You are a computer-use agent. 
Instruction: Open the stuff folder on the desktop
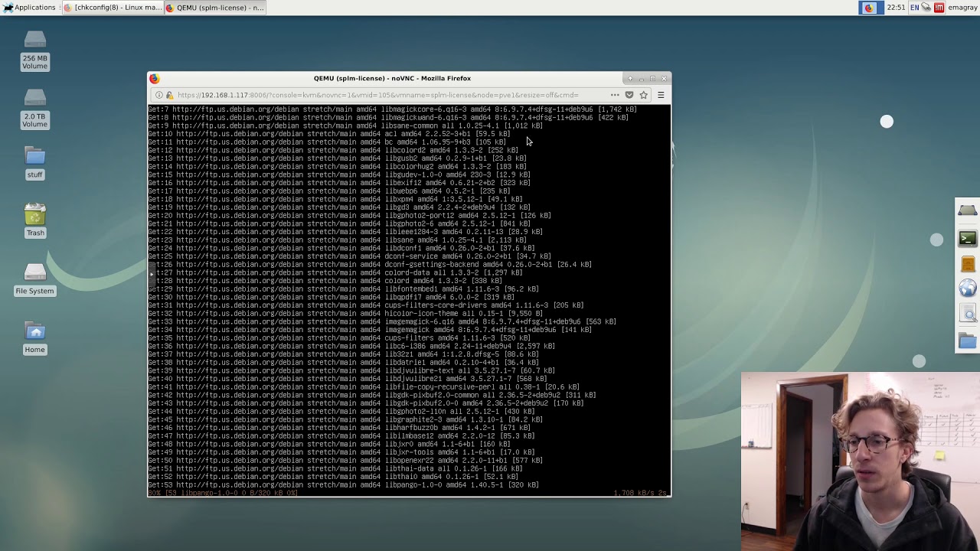tap(34, 163)
